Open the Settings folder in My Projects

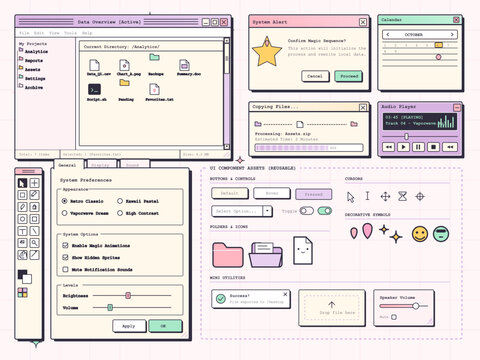pos(32,78)
